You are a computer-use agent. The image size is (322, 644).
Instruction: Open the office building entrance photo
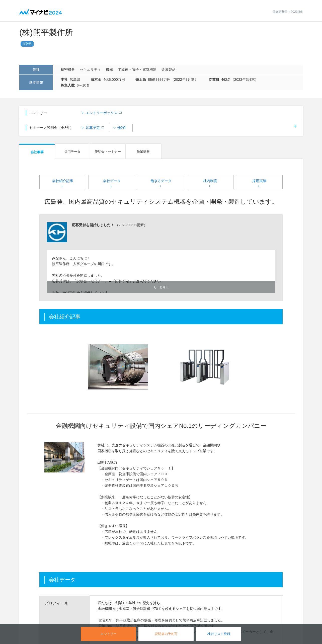point(64,457)
